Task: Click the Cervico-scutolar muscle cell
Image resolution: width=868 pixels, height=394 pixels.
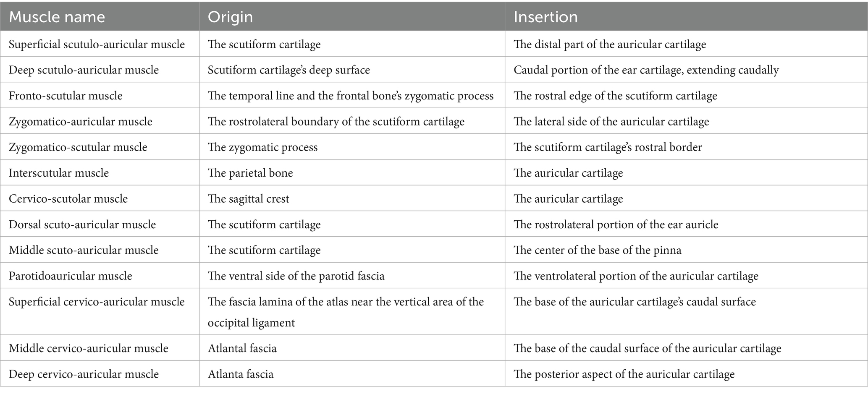Action: coord(68,198)
